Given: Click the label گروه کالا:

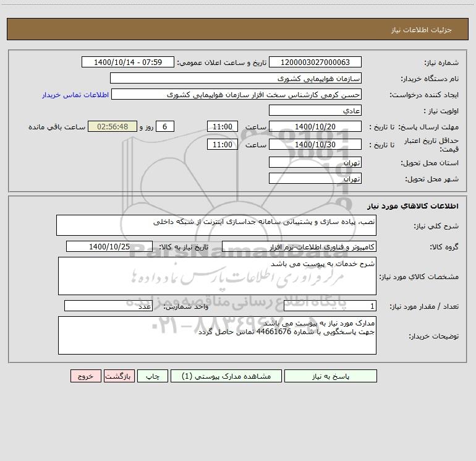Looking at the screenshot, I should [x=444, y=248].
